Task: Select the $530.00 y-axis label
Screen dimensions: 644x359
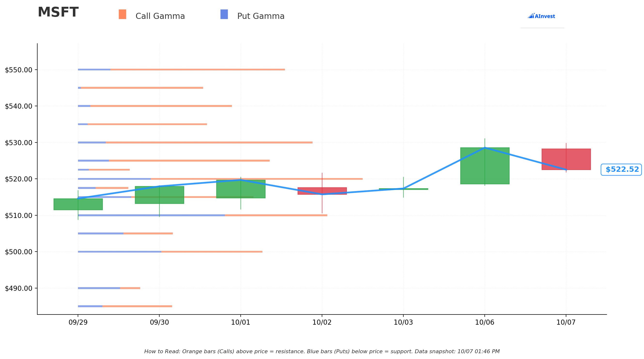Action: (19, 143)
